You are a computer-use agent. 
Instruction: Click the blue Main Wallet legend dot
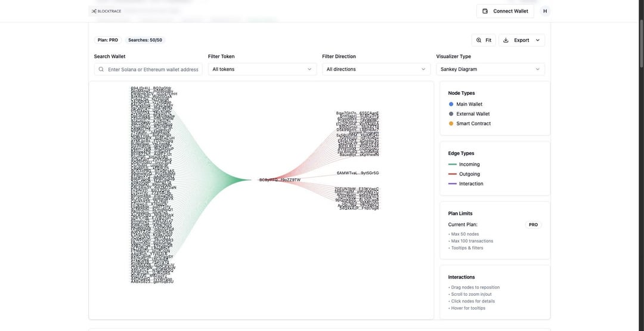pyautogui.click(x=451, y=104)
